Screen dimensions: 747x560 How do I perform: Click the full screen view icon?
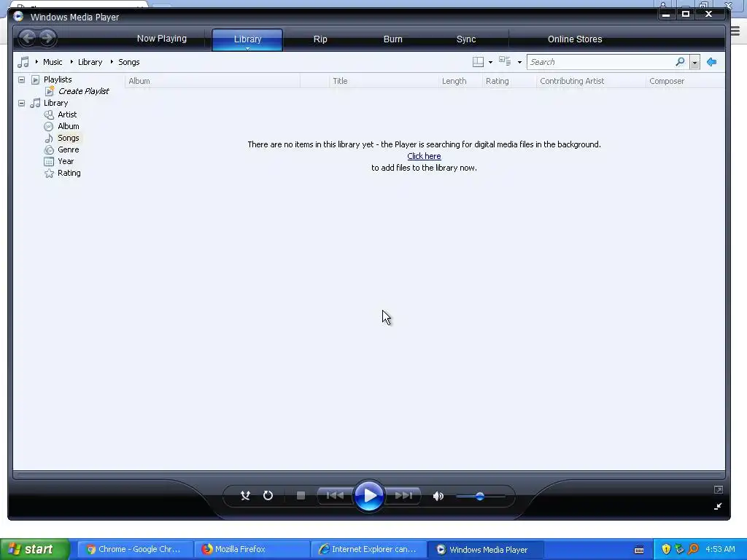719,489
